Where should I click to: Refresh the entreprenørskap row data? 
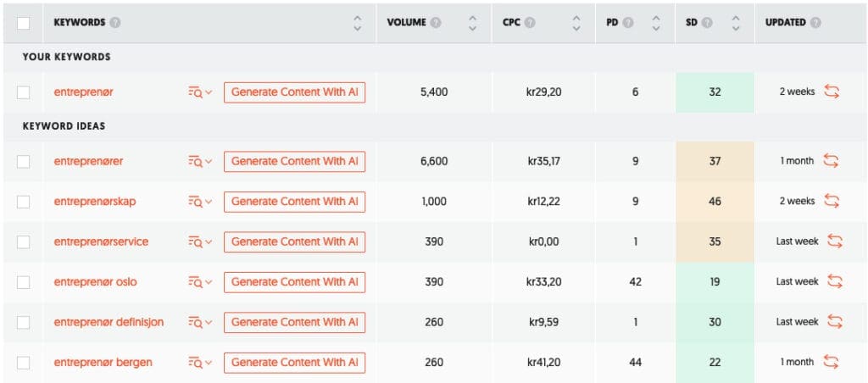(832, 201)
